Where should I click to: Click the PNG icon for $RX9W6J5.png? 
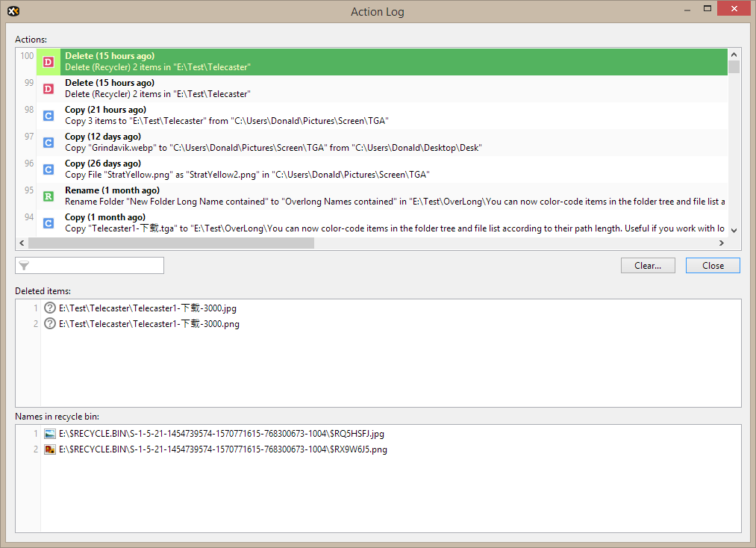(x=50, y=449)
